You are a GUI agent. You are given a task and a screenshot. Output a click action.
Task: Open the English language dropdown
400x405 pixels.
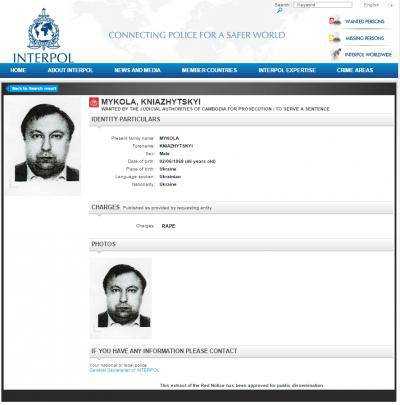pos(378,5)
